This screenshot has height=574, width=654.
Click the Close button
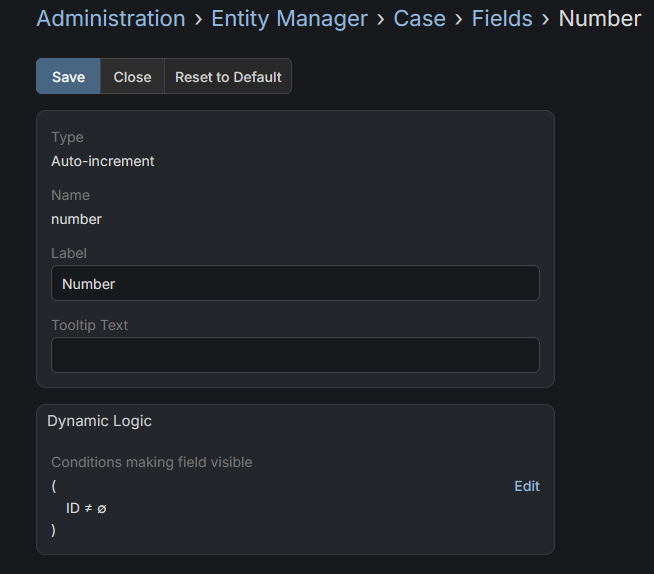pos(132,77)
